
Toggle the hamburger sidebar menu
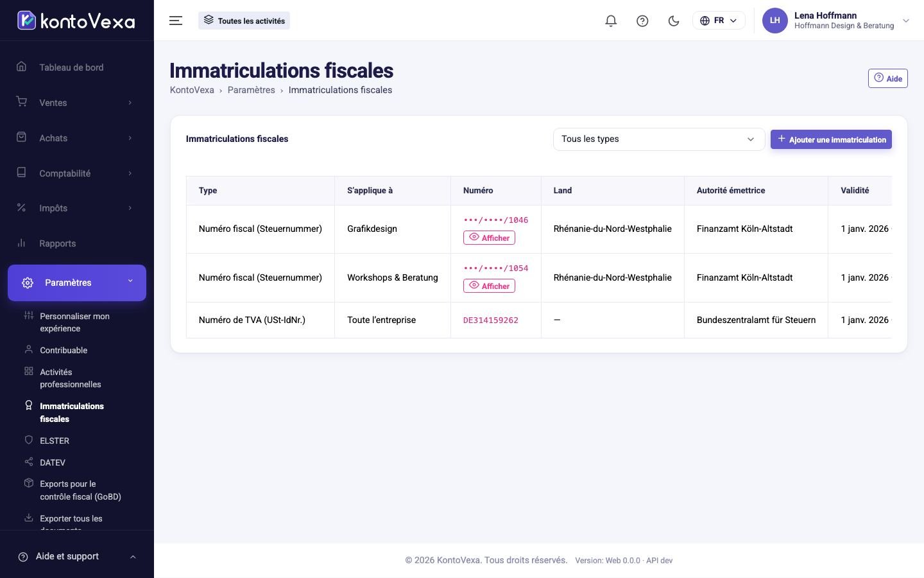pos(176,21)
